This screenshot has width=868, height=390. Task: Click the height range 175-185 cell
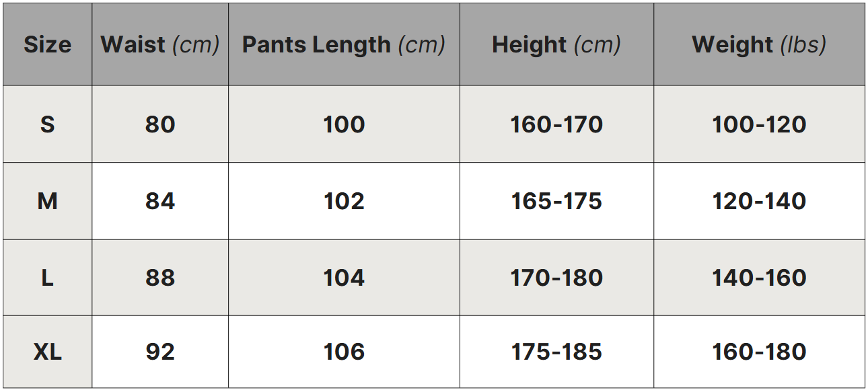556,352
